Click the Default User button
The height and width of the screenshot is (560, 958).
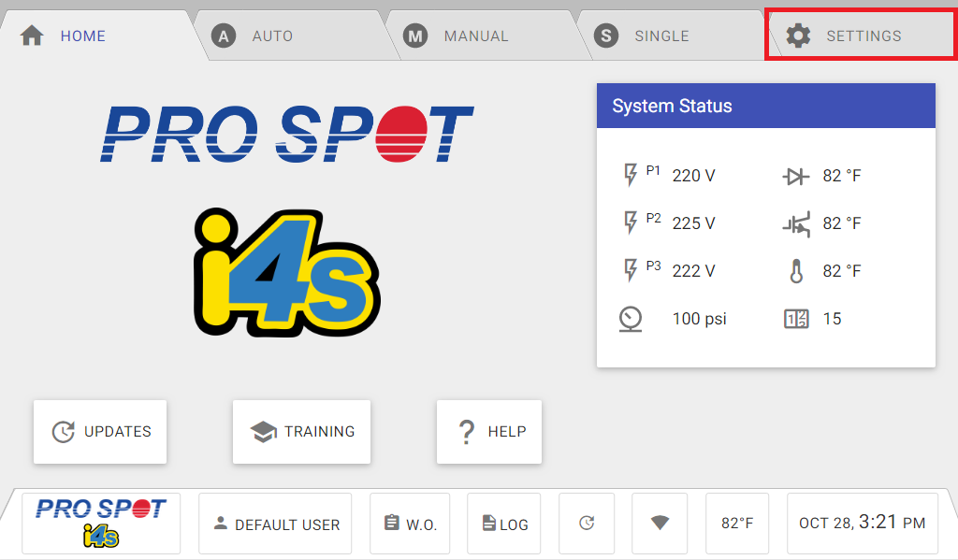point(276,524)
